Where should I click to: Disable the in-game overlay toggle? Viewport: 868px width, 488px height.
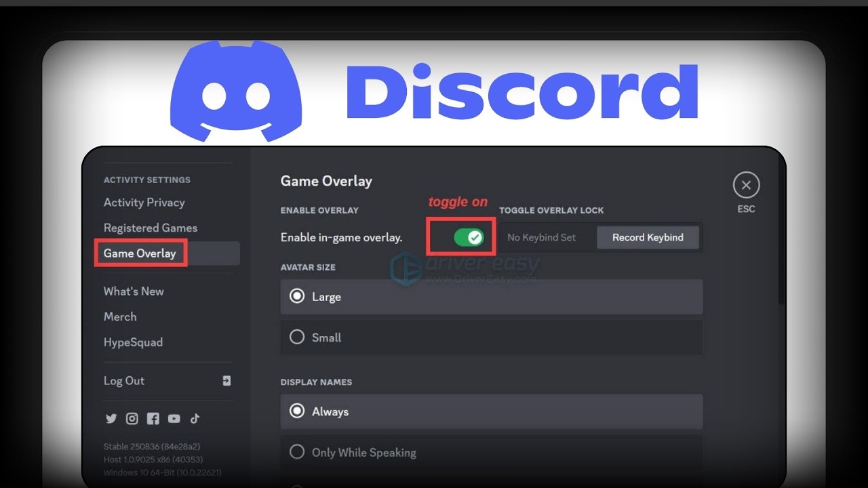(x=469, y=237)
